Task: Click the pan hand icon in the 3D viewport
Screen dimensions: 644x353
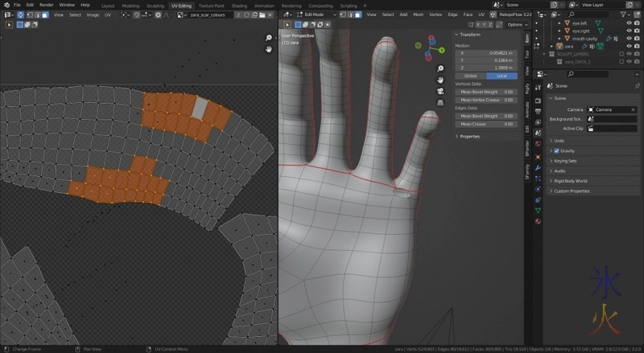Action: coord(440,80)
